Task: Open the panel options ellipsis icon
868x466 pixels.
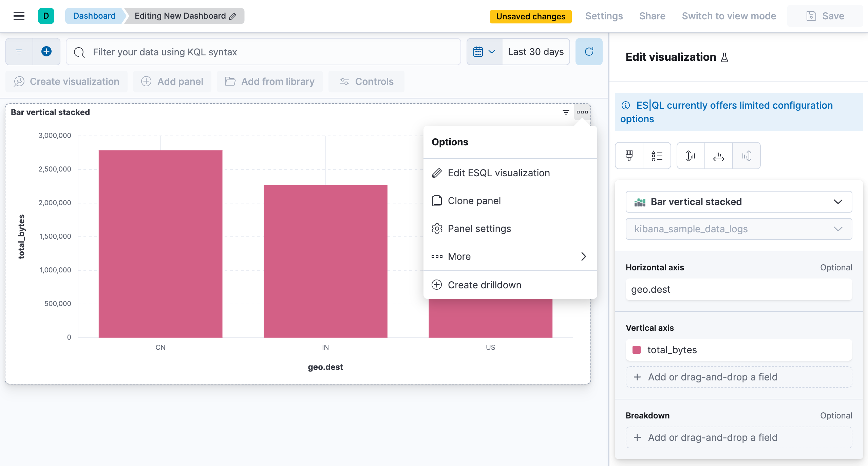Action: point(582,112)
